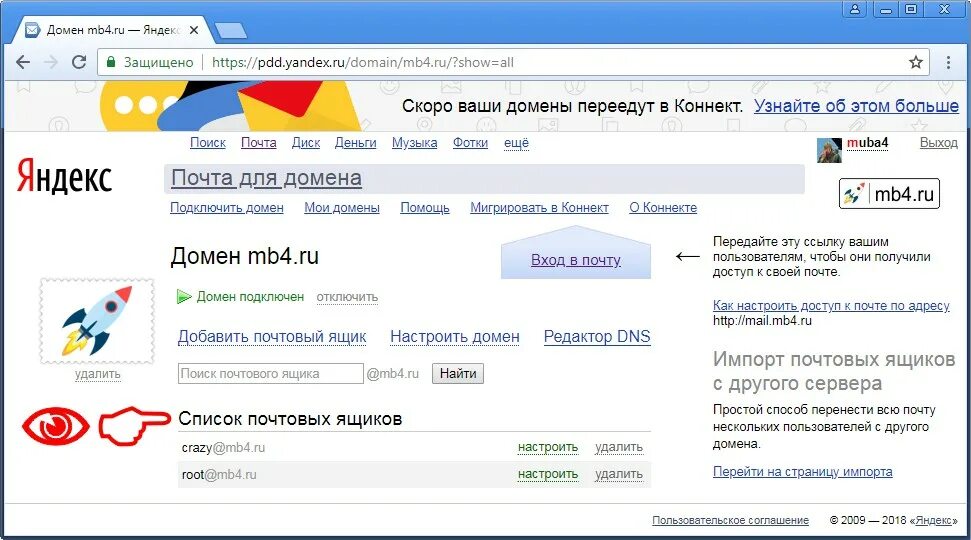Open Фотки in top navigation
The height and width of the screenshot is (540, 971).
[x=470, y=143]
